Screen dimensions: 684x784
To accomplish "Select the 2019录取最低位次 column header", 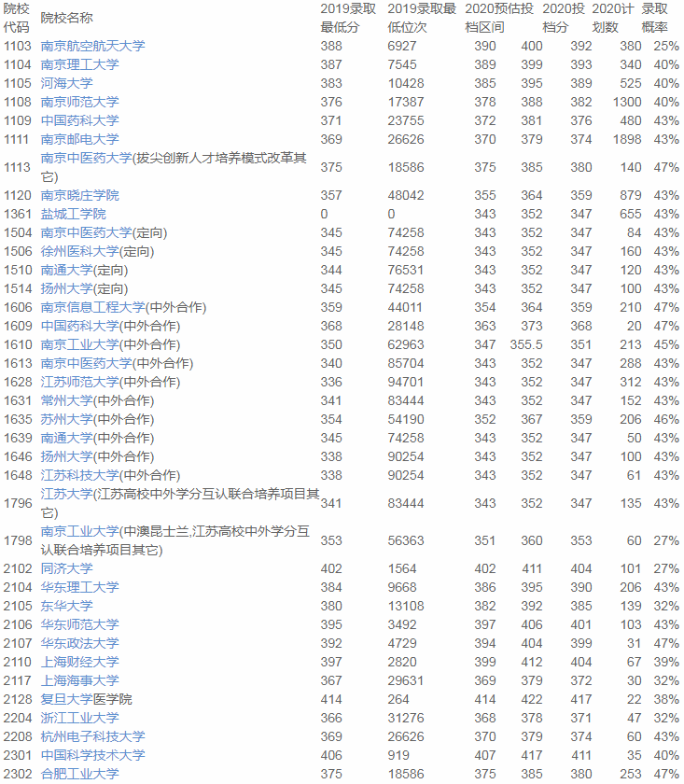I will tap(422, 18).
